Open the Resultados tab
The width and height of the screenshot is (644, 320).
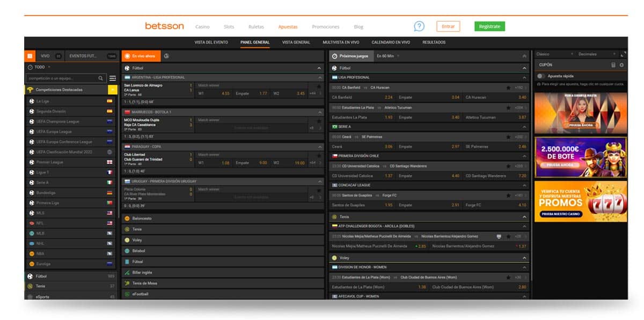434,42
